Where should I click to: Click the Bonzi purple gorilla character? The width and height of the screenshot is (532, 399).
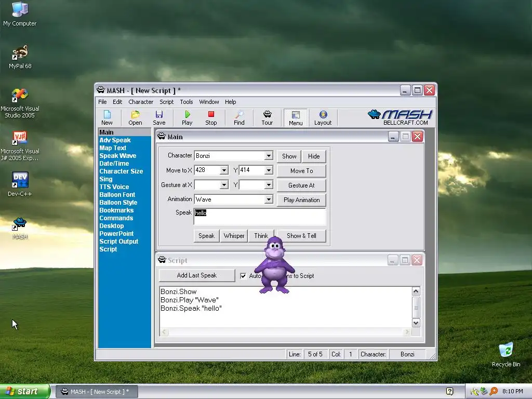(274, 265)
